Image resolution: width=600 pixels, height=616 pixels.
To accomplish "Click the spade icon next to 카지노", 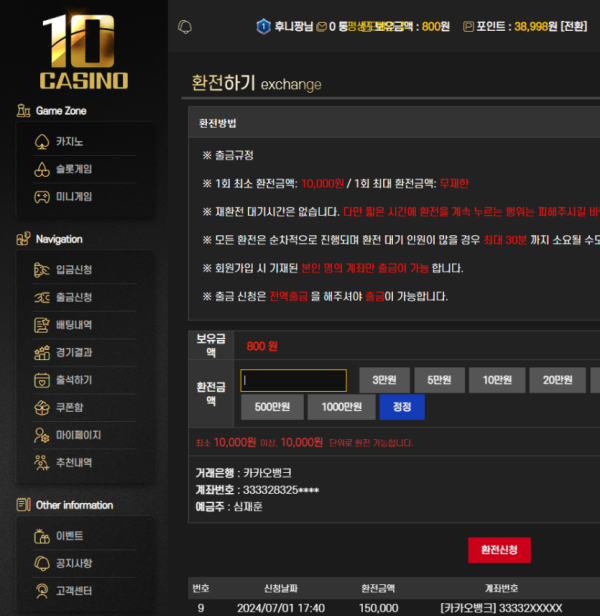I will click(42, 142).
